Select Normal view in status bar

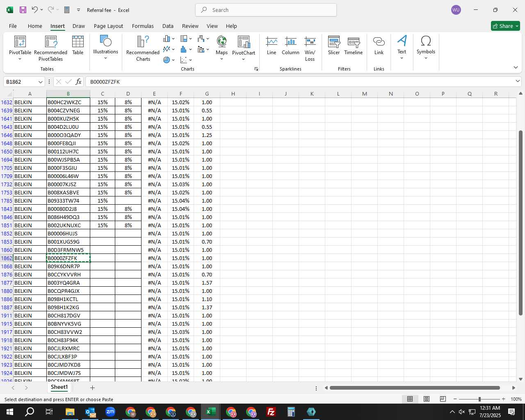click(410, 399)
